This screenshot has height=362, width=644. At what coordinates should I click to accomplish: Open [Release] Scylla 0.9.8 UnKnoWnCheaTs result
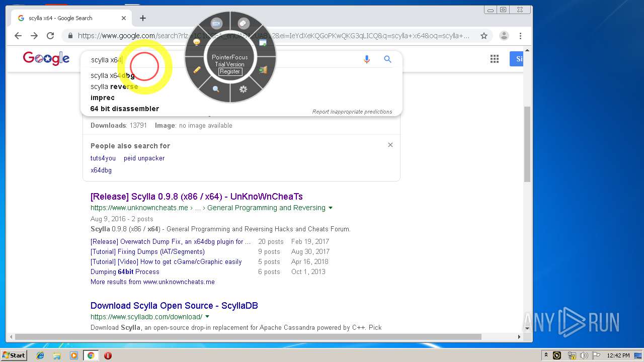tap(197, 197)
